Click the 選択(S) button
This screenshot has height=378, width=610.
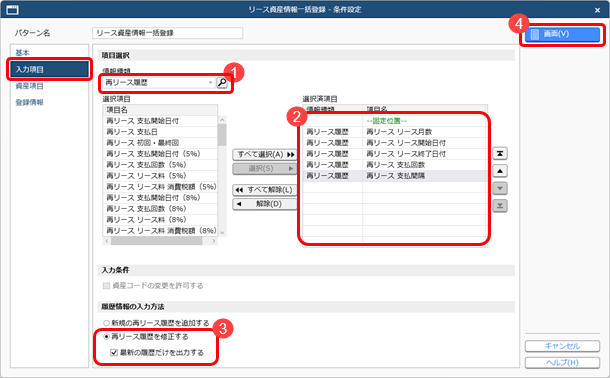coord(265,168)
